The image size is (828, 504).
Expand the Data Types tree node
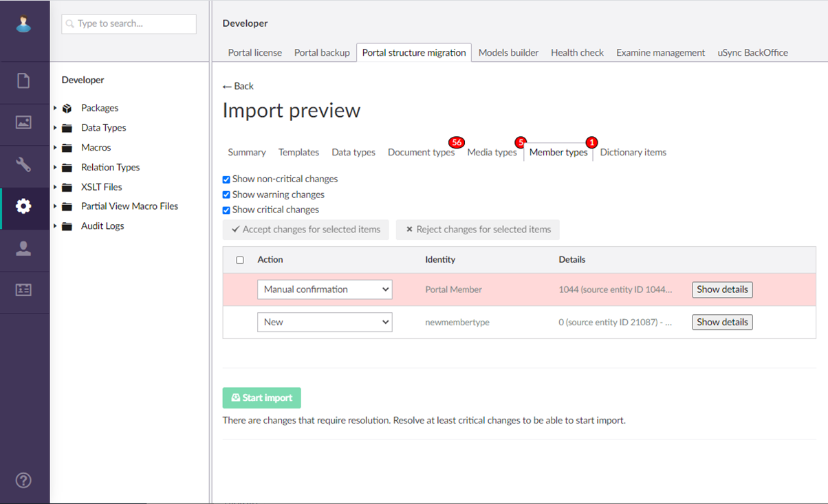(x=55, y=128)
